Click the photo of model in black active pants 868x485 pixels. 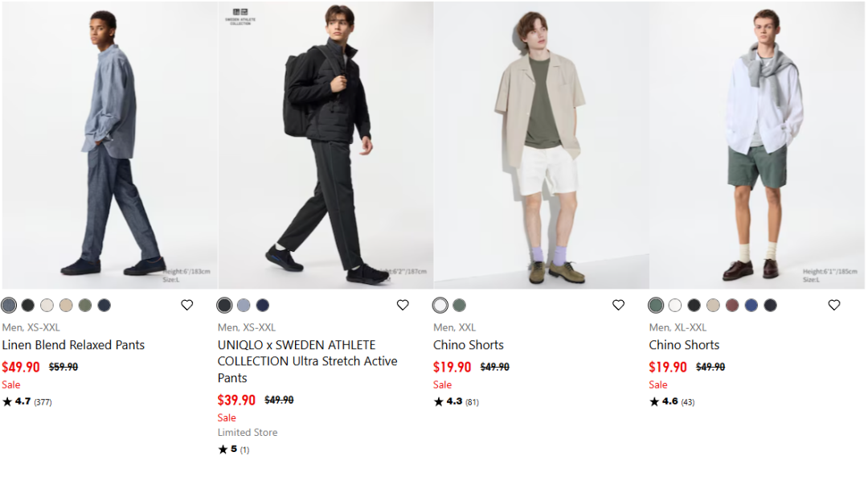tap(325, 145)
